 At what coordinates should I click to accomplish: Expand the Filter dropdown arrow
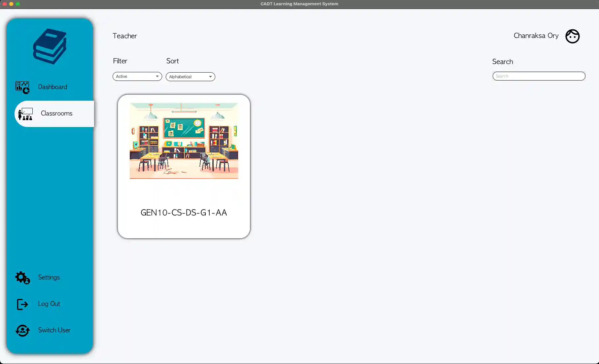click(x=158, y=76)
